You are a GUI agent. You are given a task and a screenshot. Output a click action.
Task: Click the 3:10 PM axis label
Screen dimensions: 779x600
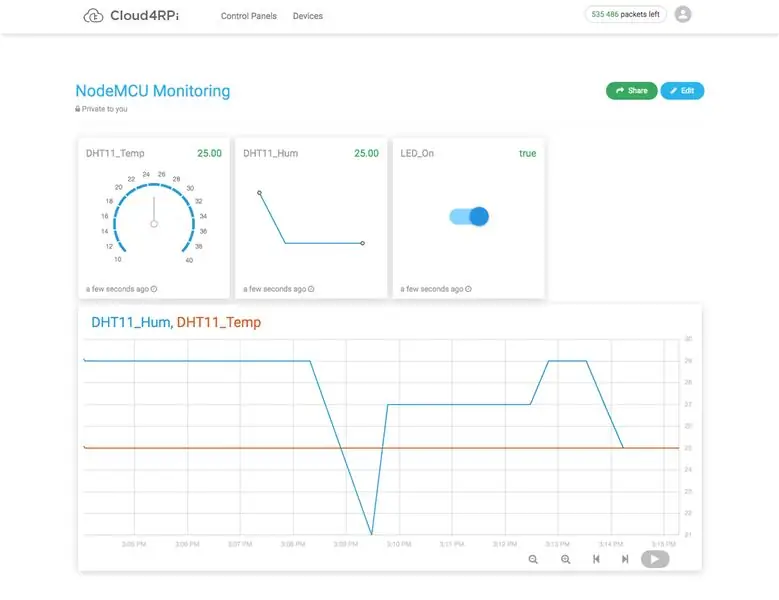(x=399, y=544)
